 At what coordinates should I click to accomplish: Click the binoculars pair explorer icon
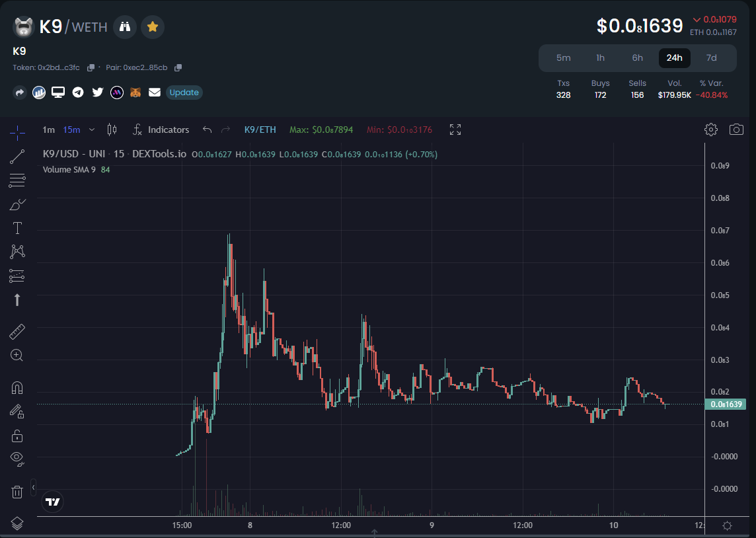point(125,27)
